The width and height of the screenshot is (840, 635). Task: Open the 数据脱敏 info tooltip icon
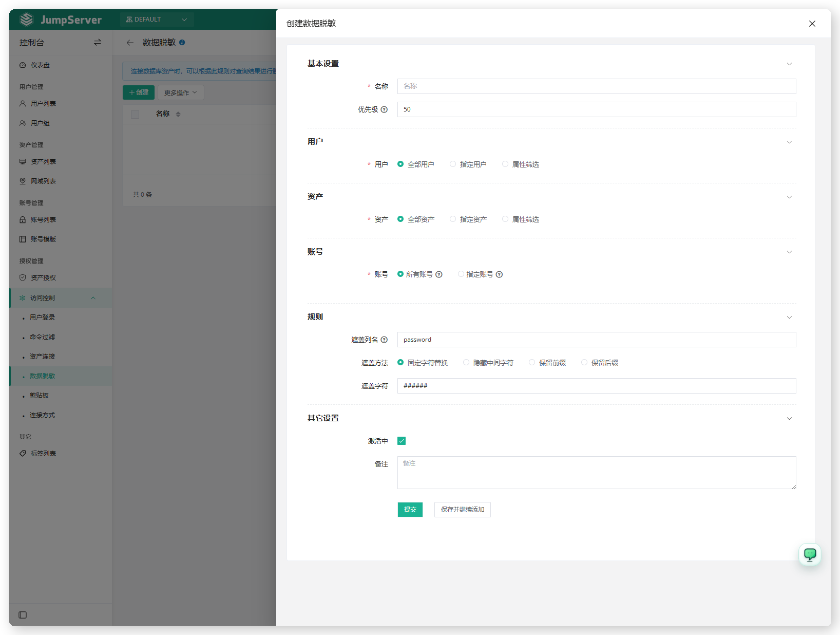(x=182, y=43)
